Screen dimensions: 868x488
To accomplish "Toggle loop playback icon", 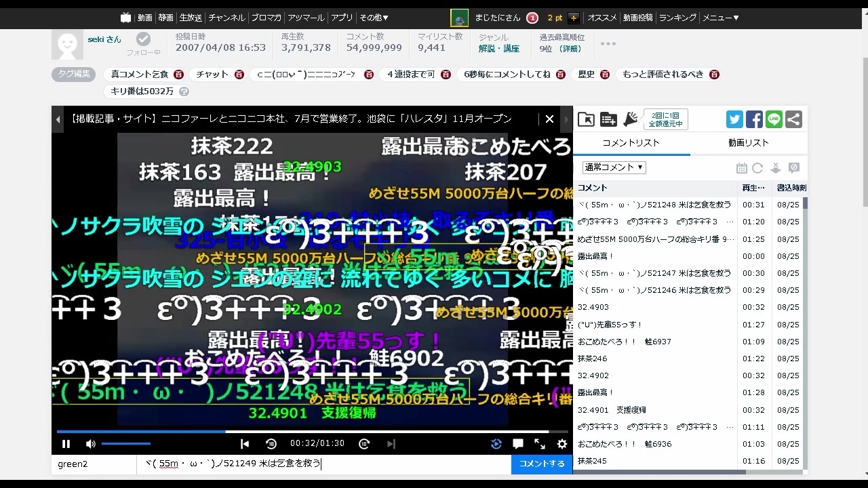I will (496, 444).
